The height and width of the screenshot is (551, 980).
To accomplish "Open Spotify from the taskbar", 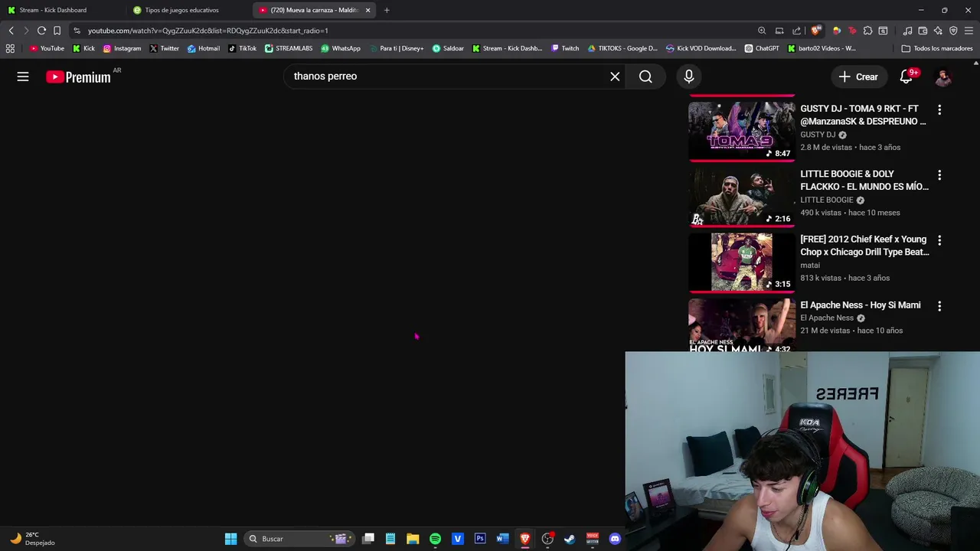I will click(435, 539).
